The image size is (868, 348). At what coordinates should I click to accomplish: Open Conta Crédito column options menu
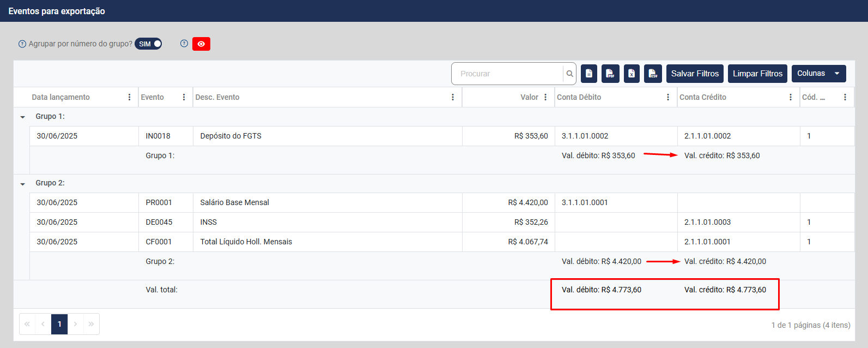point(791,97)
